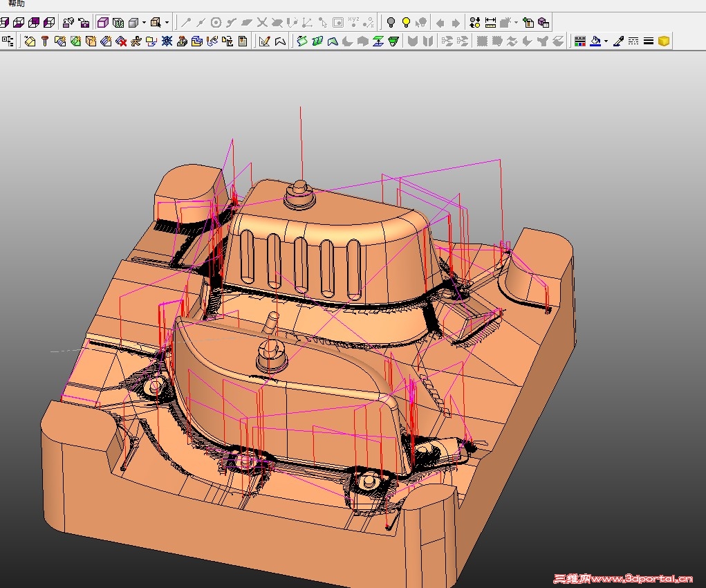706x588 pixels.
Task: Click the blue snowflake-shaped toolbar icon
Action: (x=167, y=42)
